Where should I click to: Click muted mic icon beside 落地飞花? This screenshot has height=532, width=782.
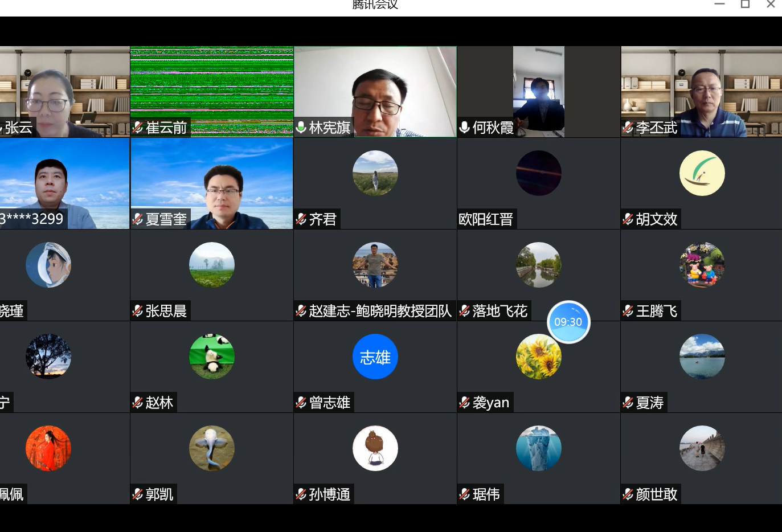tap(465, 311)
